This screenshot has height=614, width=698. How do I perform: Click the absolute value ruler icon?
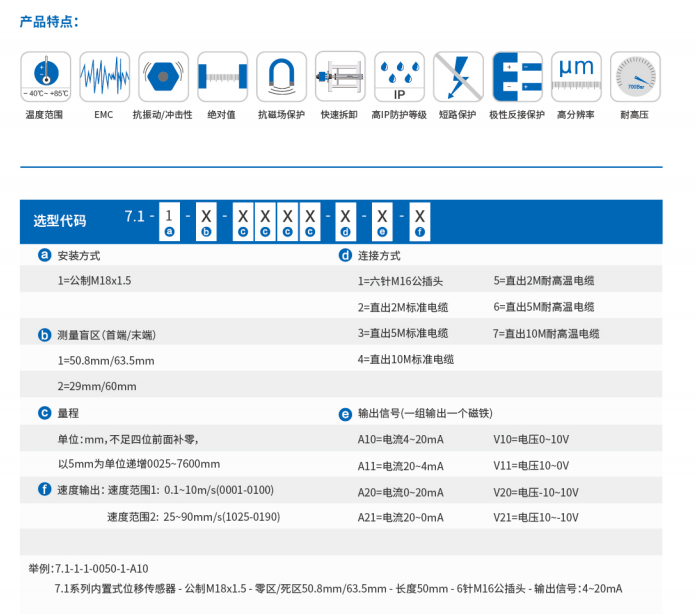point(222,77)
